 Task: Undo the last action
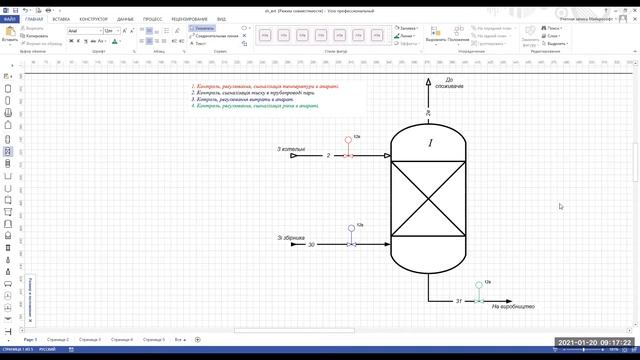pos(25,11)
